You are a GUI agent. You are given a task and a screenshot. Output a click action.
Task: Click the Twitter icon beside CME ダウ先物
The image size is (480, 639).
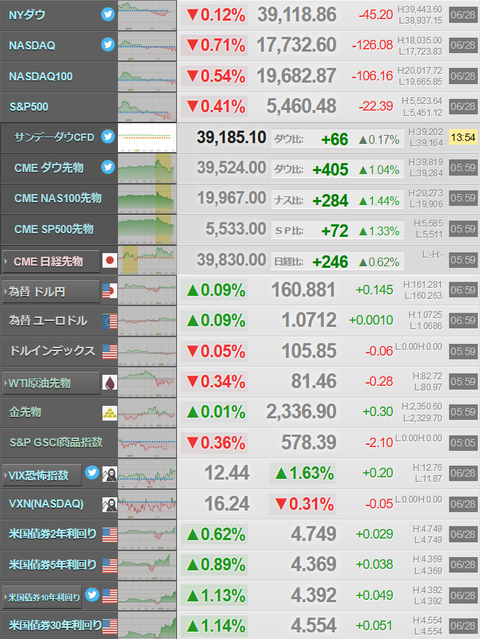[108, 167]
